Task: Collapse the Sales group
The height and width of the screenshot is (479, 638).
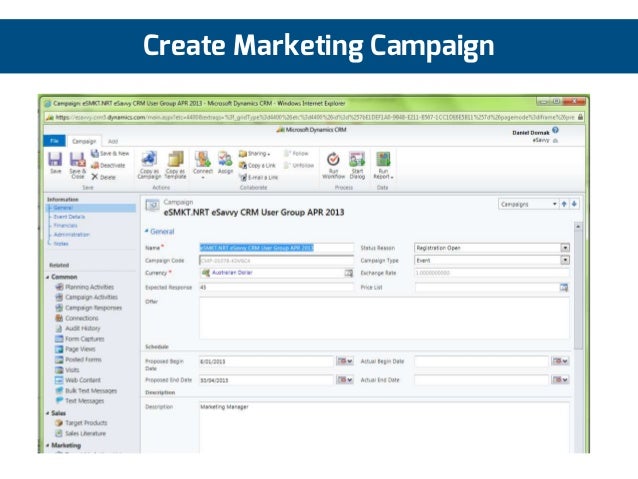Action: coord(48,413)
